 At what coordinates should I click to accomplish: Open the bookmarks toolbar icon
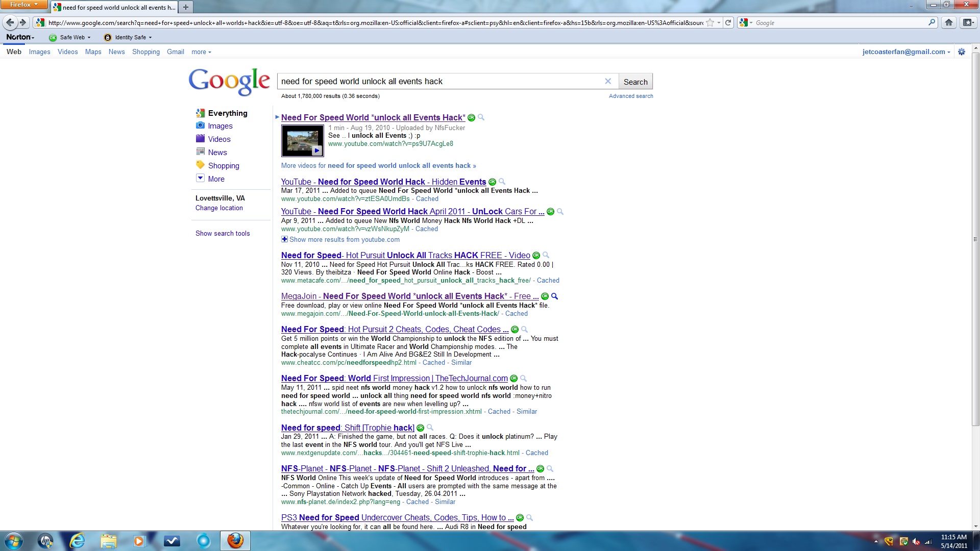[x=967, y=22]
